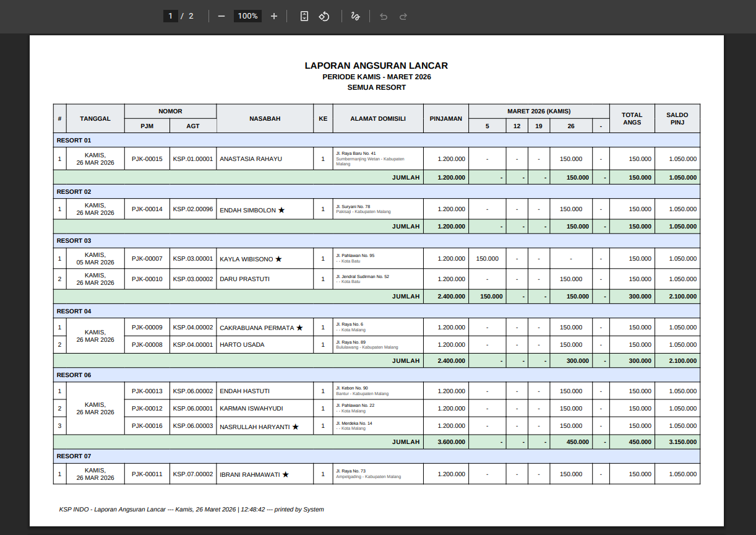Click the current page number field

[x=171, y=16]
